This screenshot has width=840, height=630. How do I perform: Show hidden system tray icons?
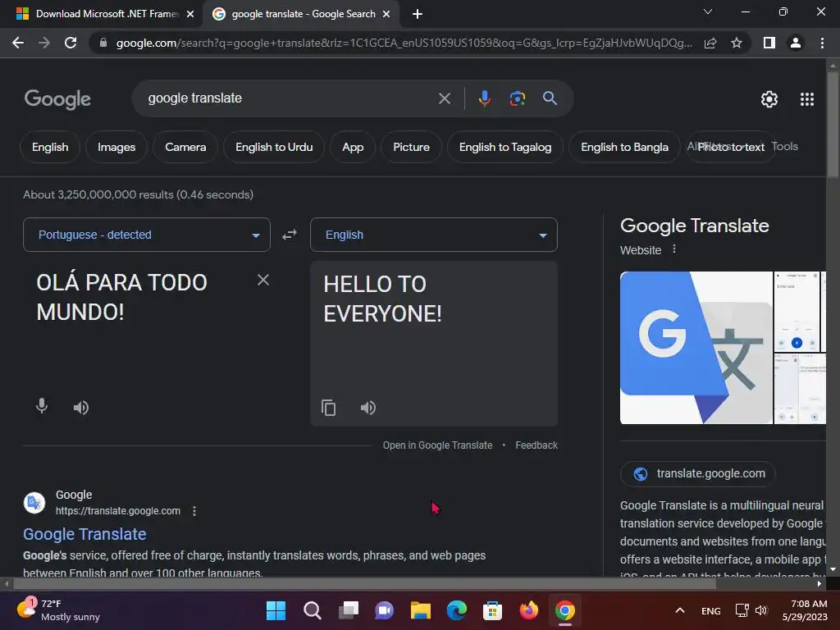tap(680, 610)
